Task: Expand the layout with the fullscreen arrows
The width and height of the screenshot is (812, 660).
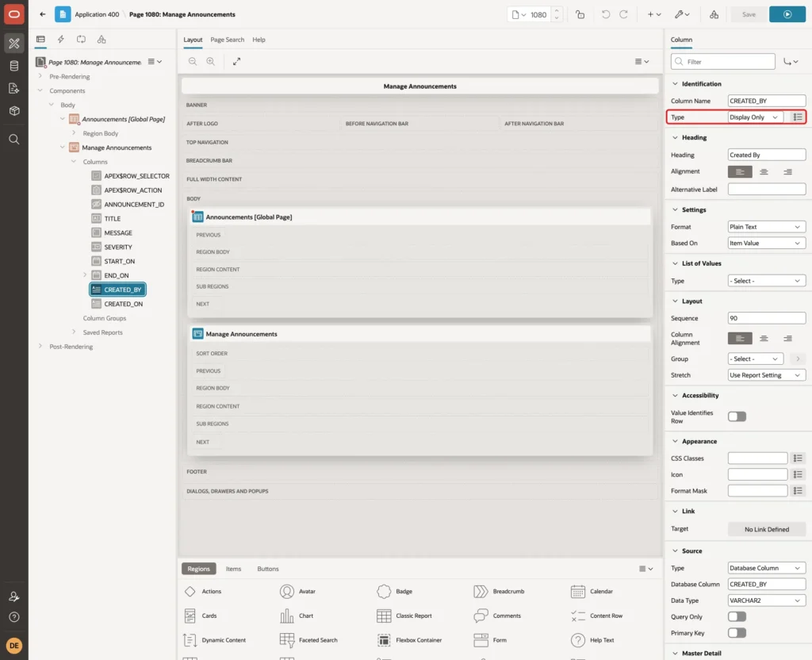Action: point(236,61)
